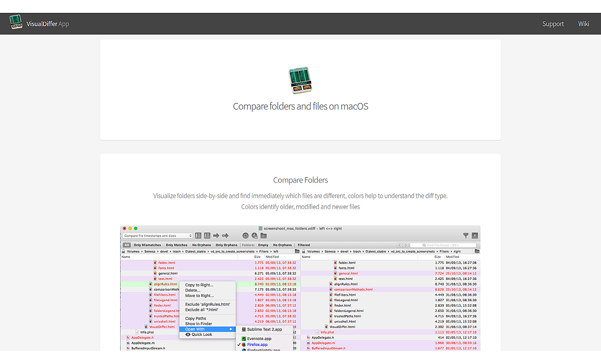
Task: Toggle files No Orphans filter before Only Orphans
Action: (202, 245)
